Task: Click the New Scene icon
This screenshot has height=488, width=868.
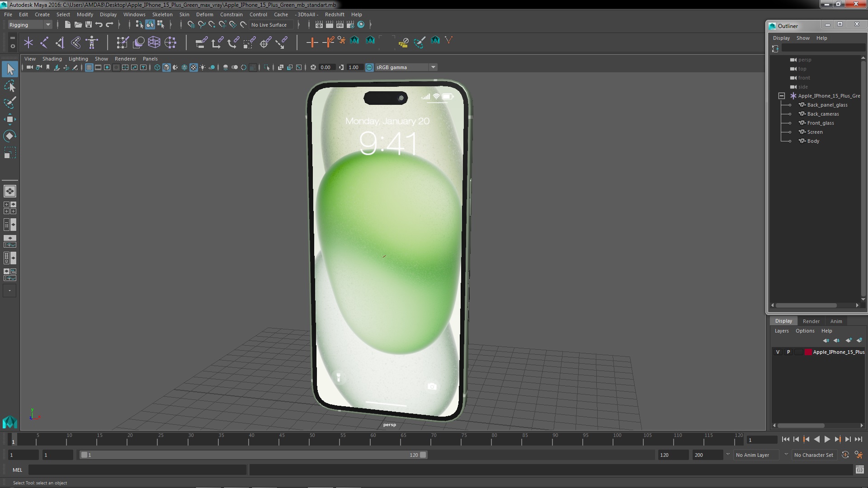Action: pyautogui.click(x=67, y=25)
